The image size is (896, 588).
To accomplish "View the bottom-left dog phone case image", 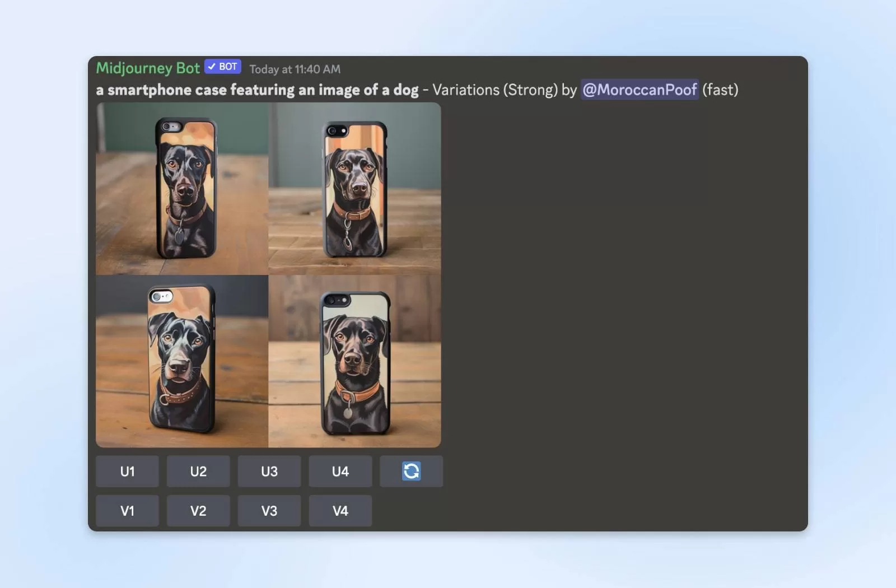I will click(182, 361).
